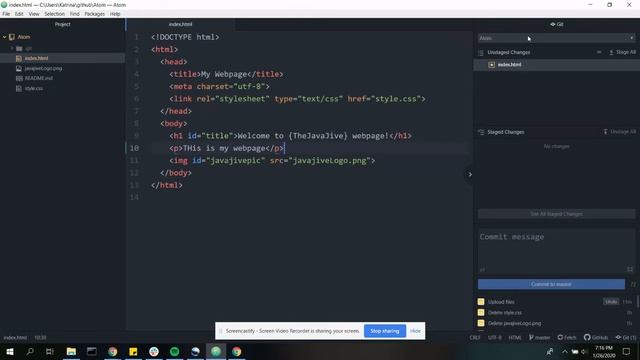
Task: Click Commit to master button
Action: 551,284
